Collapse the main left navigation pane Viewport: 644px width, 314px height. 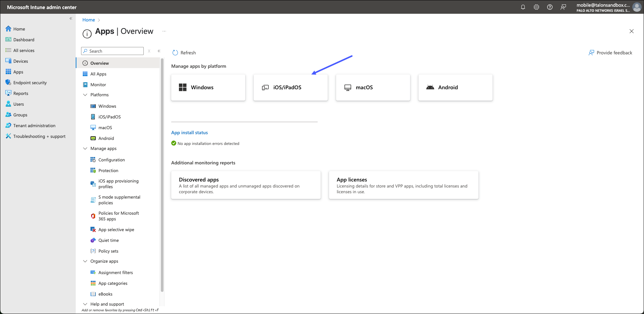(71, 18)
